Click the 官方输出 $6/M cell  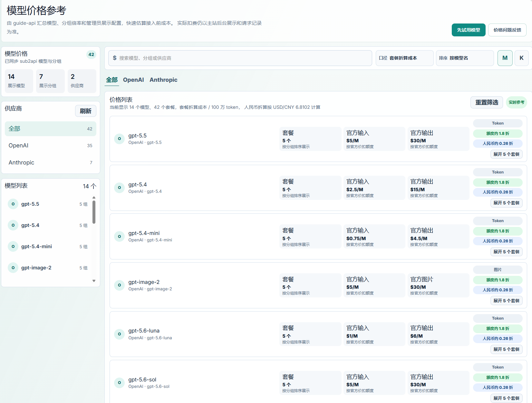tap(438, 334)
